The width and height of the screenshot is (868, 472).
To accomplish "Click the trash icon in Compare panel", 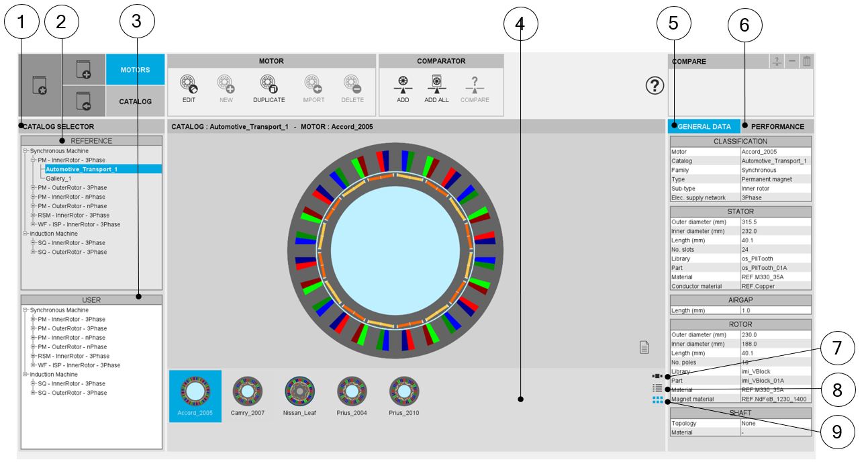I will pos(806,61).
